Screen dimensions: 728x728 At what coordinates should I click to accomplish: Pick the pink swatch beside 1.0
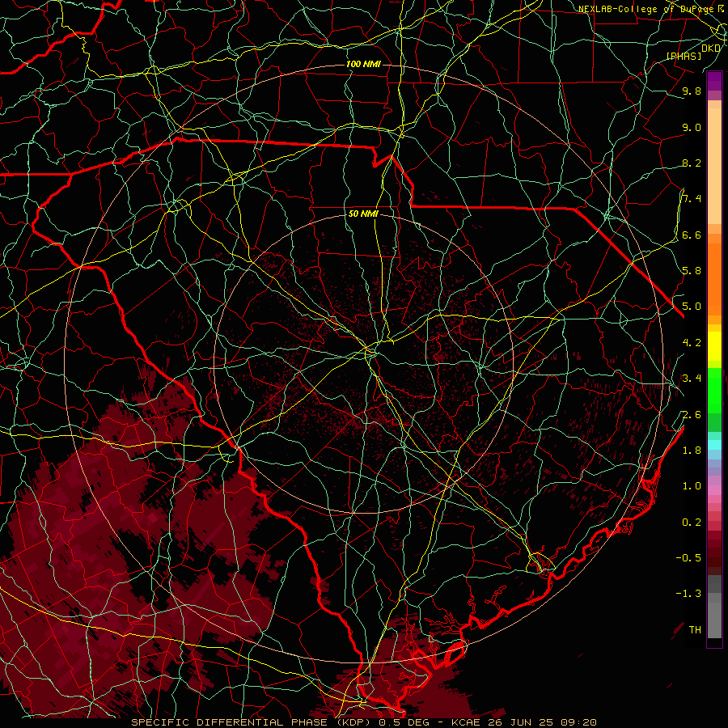pyautogui.click(x=714, y=489)
